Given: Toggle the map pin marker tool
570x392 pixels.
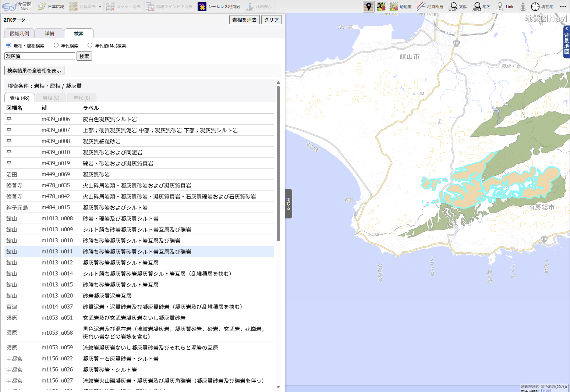Looking at the screenshot, I should (x=368, y=7).
